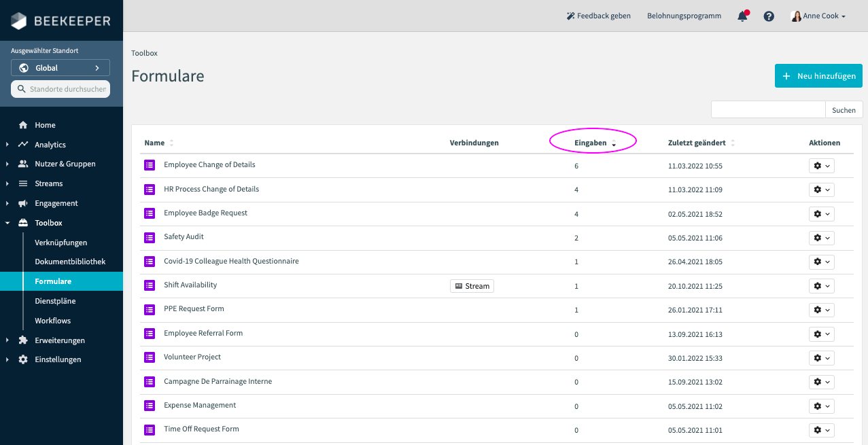Click the Engagement megaphone icon

23,203
